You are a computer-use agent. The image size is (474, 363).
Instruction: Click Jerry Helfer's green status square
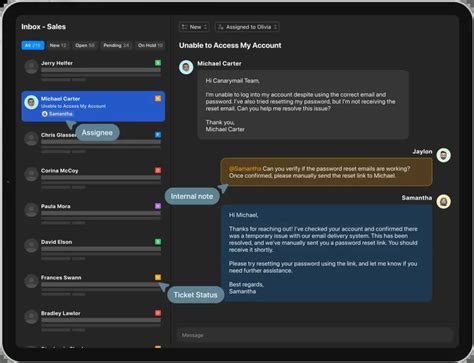click(x=158, y=63)
